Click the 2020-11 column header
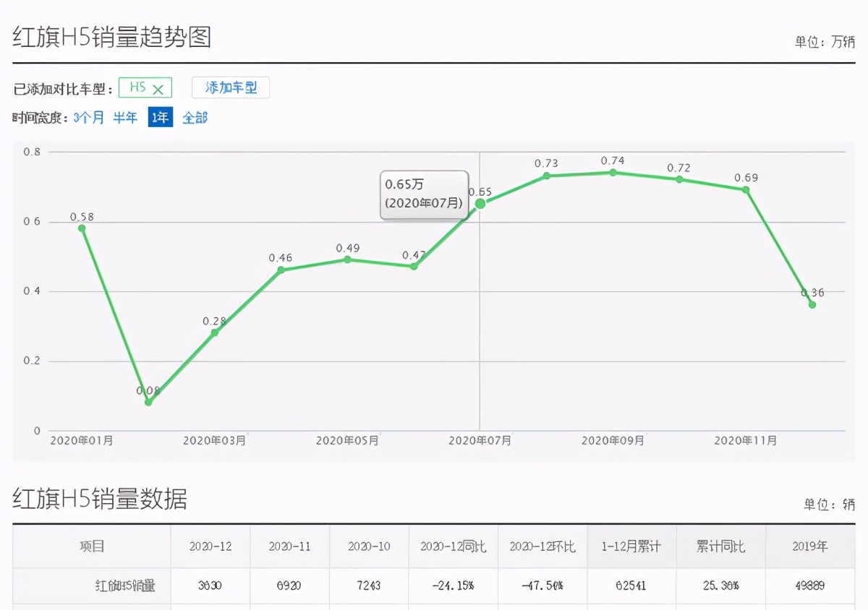 pyautogui.click(x=289, y=546)
